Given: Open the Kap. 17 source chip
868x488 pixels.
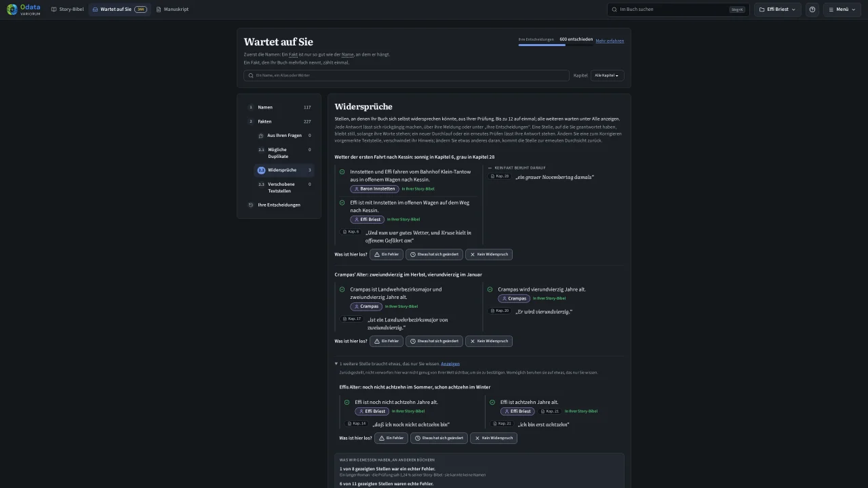Looking at the screenshot, I should pyautogui.click(x=351, y=319).
